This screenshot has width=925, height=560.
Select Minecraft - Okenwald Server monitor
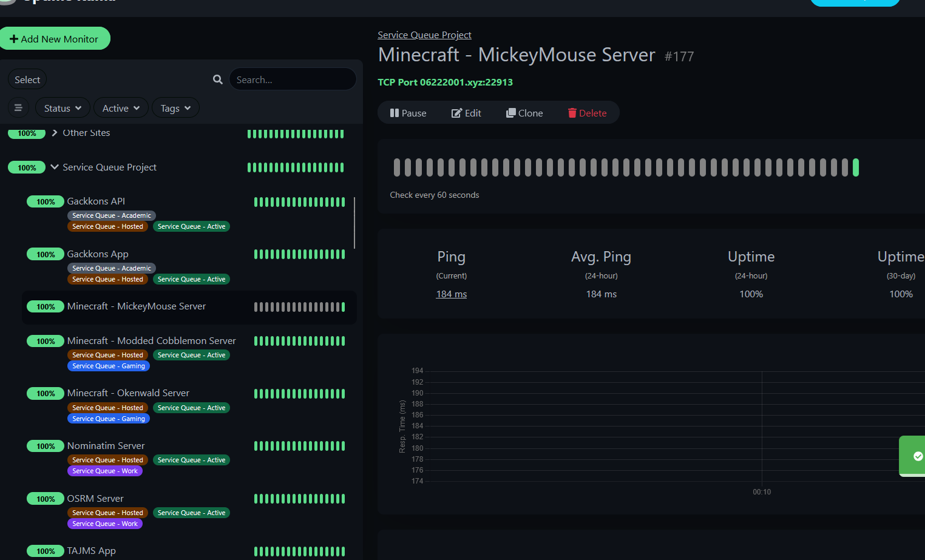[128, 393]
